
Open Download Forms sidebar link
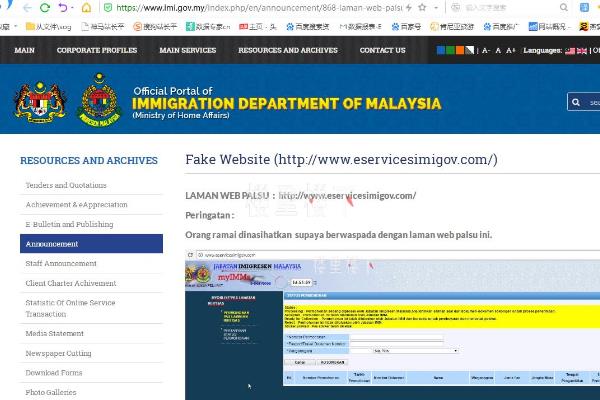tap(54, 373)
